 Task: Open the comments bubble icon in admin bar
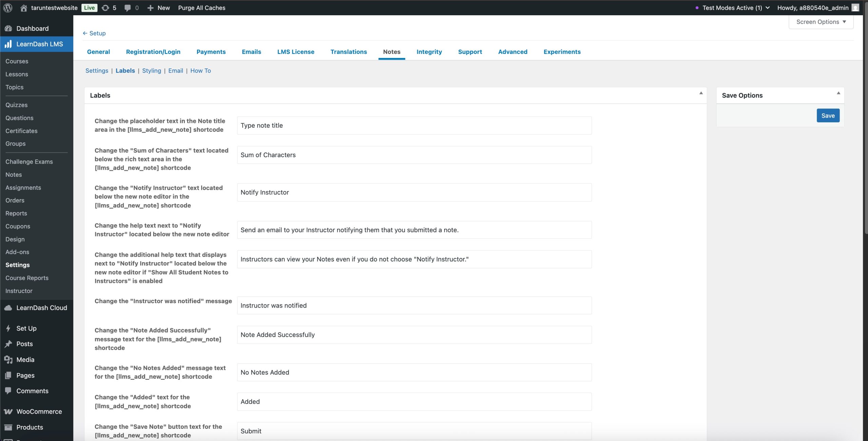pyautogui.click(x=127, y=8)
